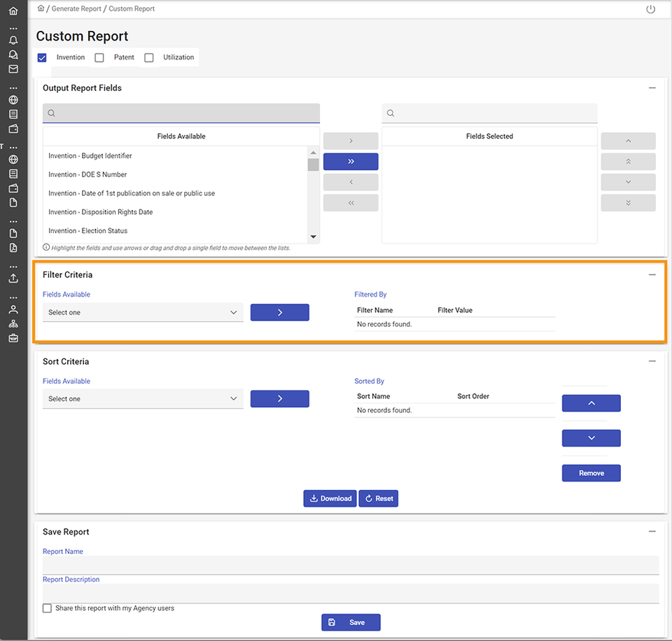
Task: Collapse the Output Report Fields section
Action: 652,87
